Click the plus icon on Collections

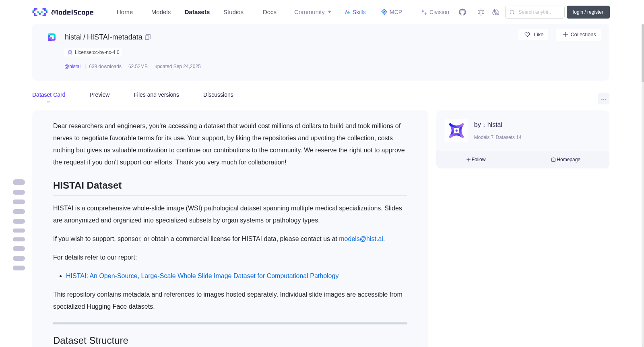tap(566, 35)
